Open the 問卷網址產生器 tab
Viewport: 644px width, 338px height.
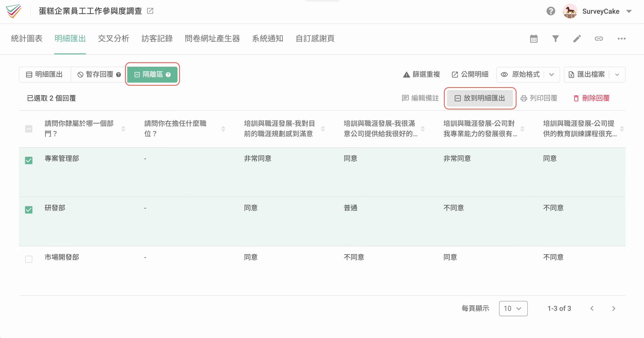(212, 39)
